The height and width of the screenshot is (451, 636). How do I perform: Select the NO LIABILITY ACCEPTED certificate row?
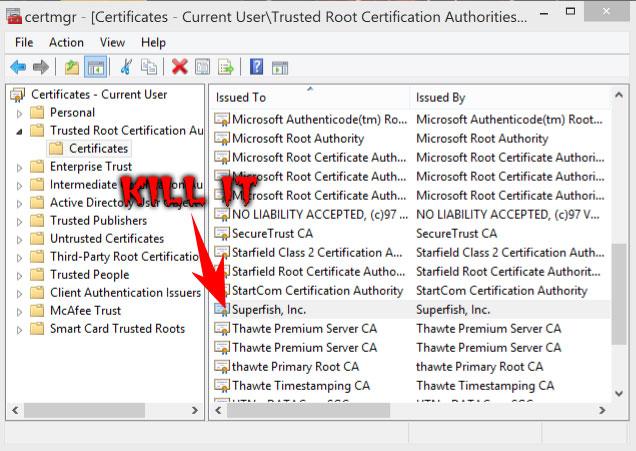410,215
